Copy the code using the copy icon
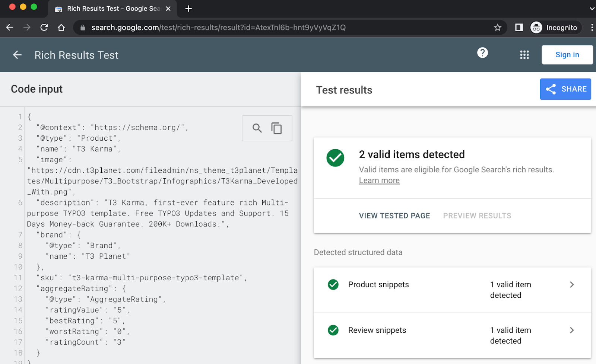596x364 pixels. [x=277, y=128]
